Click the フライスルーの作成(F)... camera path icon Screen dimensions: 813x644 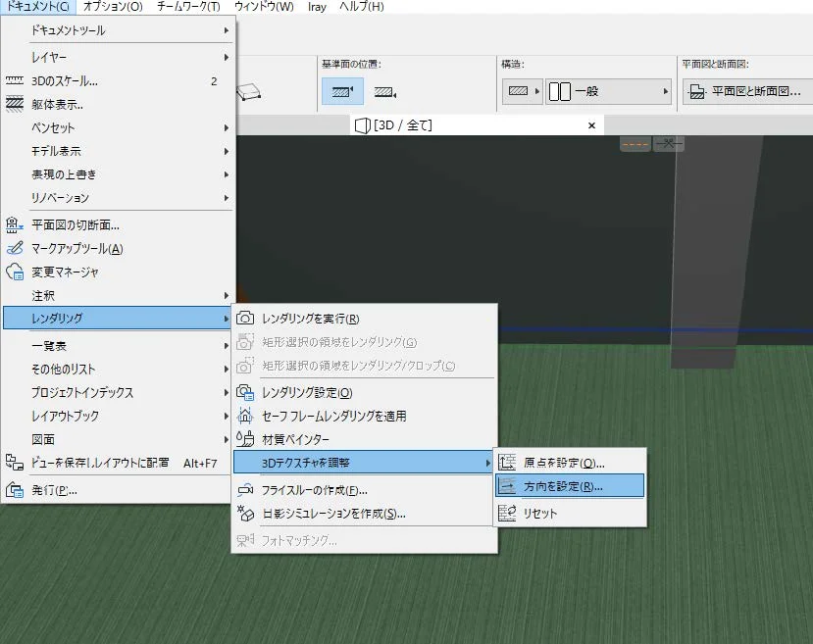pyautogui.click(x=245, y=489)
